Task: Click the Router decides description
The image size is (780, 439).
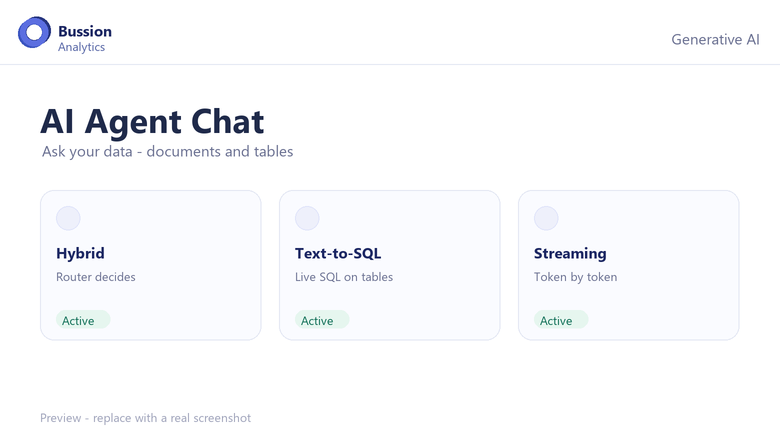Action: pos(96,277)
